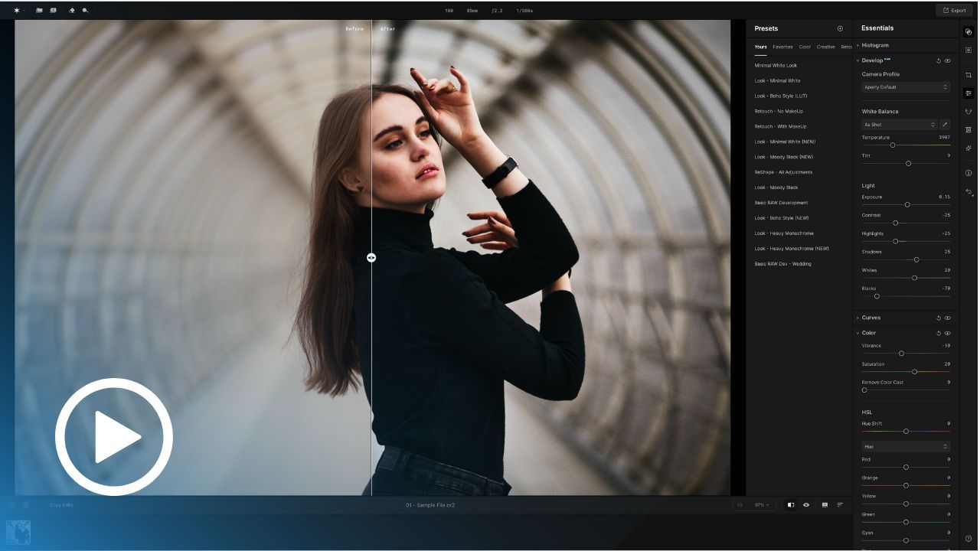Click Copy Edits in bottom bar

(61, 505)
